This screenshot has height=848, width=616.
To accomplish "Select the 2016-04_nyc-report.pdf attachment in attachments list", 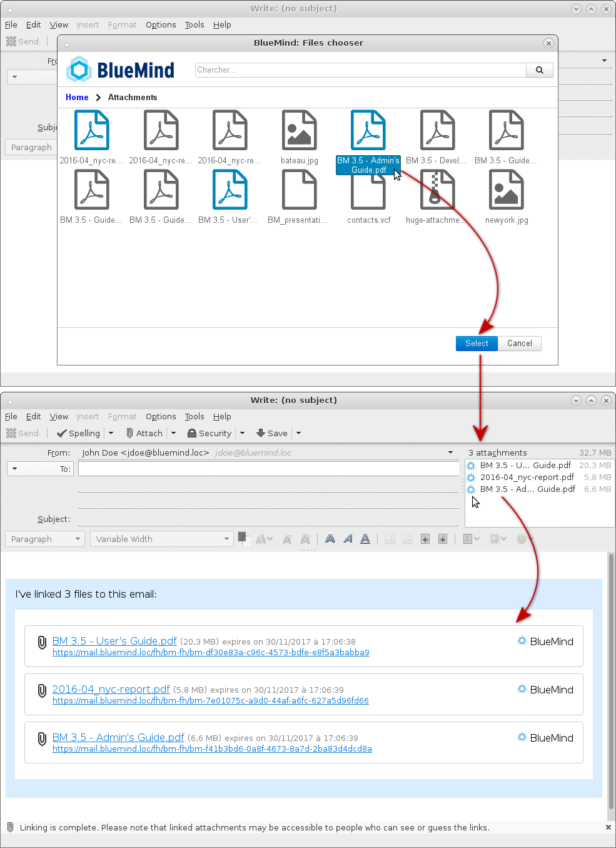I will tap(540, 477).
